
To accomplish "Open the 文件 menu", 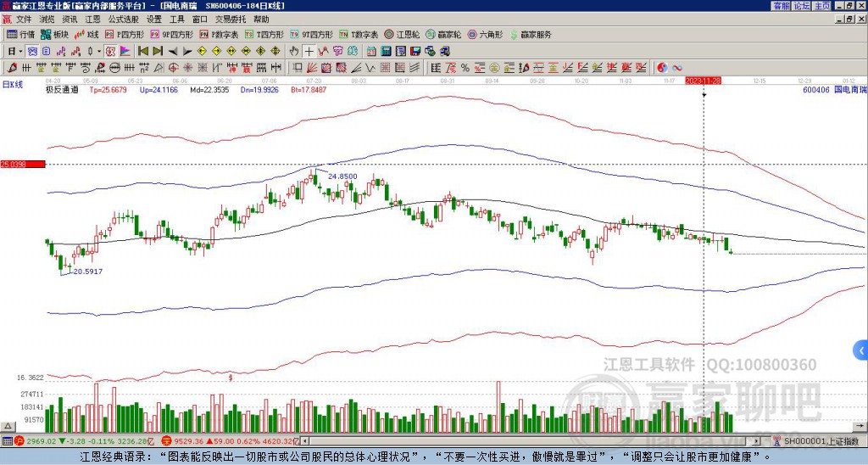I will (24, 20).
